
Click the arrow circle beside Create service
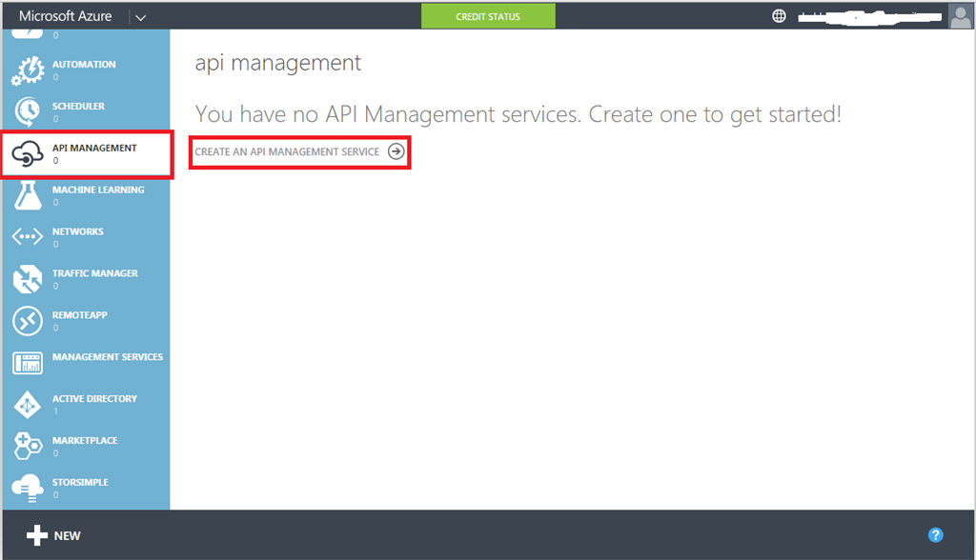click(396, 151)
